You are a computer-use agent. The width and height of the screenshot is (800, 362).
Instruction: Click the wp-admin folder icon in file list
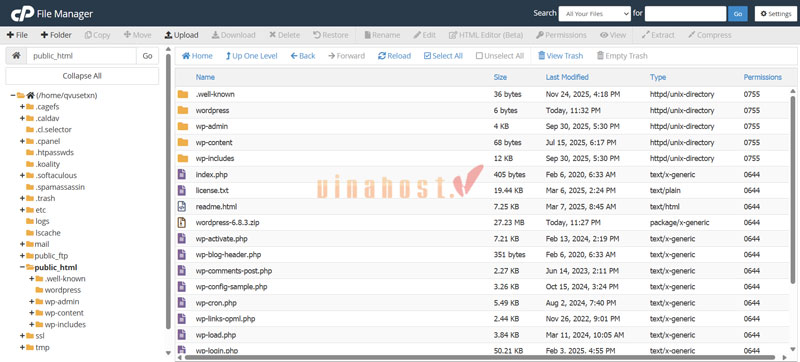point(183,126)
